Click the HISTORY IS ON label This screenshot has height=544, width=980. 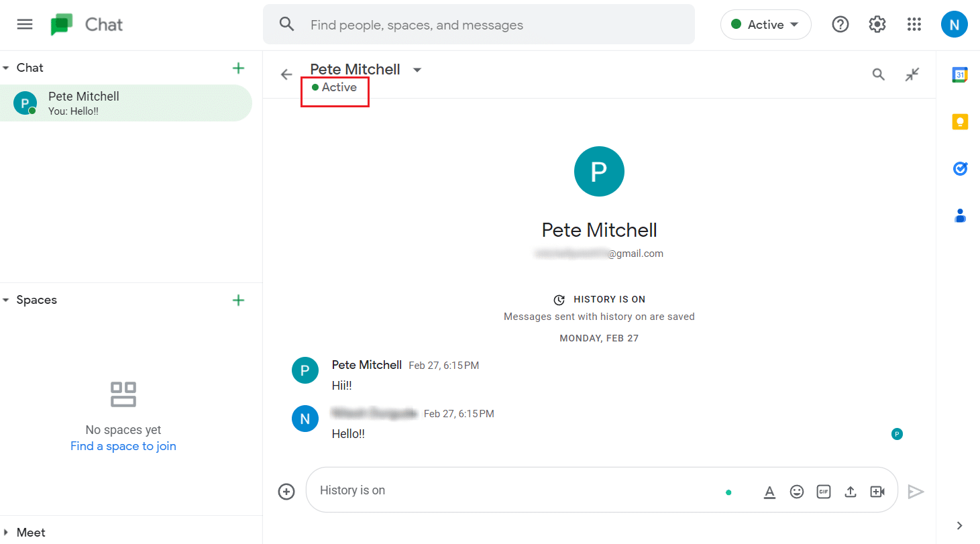(609, 300)
